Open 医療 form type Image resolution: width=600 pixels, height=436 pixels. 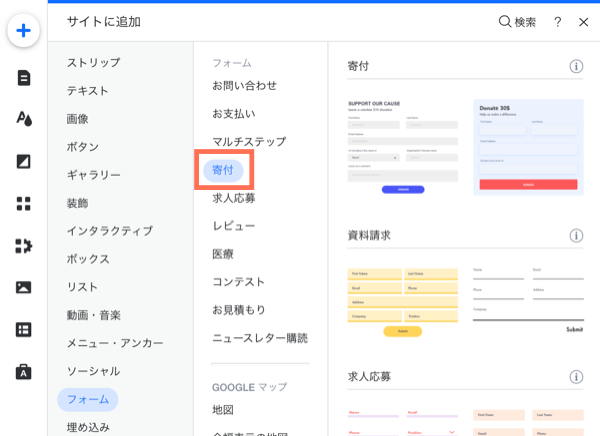[x=223, y=254]
